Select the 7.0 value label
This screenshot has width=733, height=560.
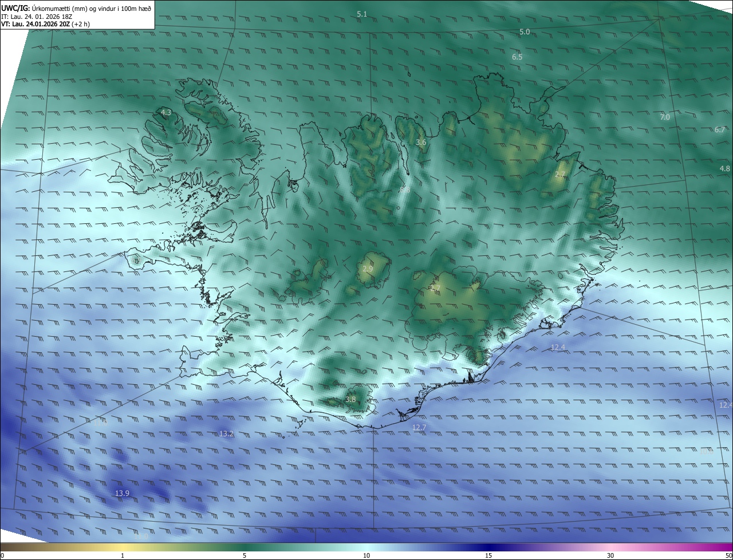coord(665,117)
